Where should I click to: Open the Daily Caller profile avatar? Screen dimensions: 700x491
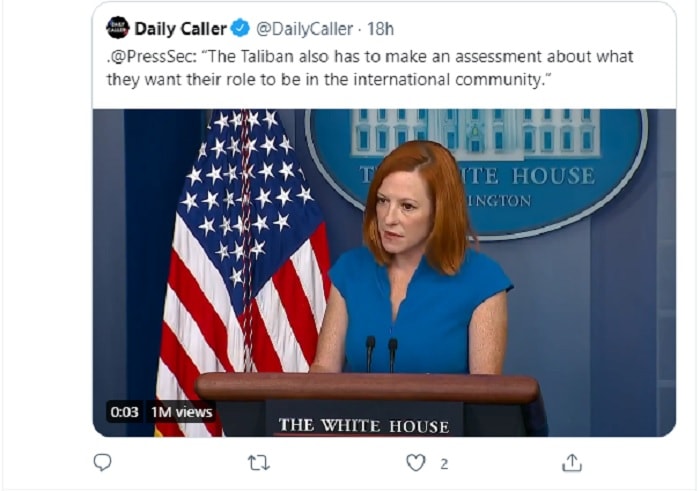pyautogui.click(x=118, y=28)
